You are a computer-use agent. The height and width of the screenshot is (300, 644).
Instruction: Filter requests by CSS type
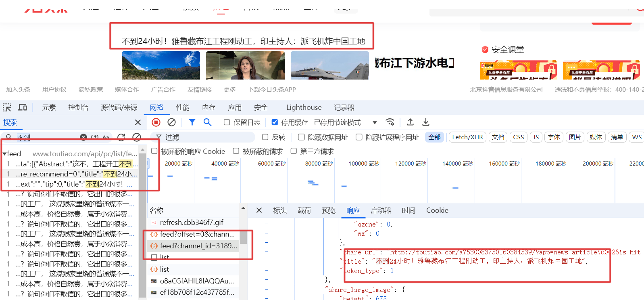519,137
